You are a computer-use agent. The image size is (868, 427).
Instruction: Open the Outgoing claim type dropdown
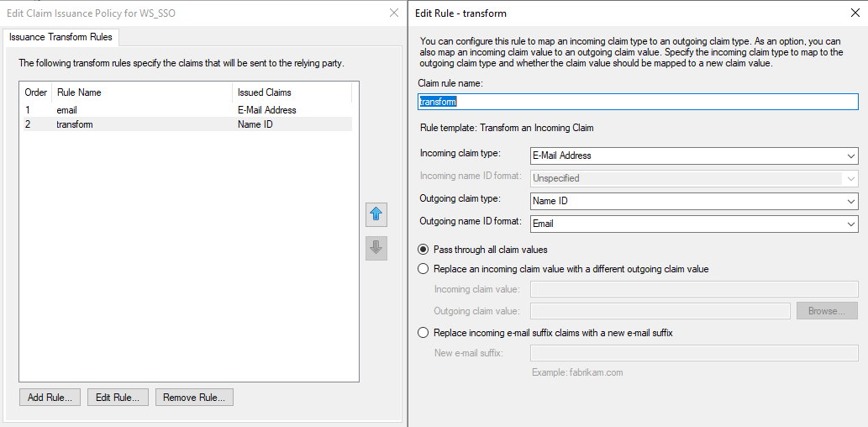[x=694, y=201]
